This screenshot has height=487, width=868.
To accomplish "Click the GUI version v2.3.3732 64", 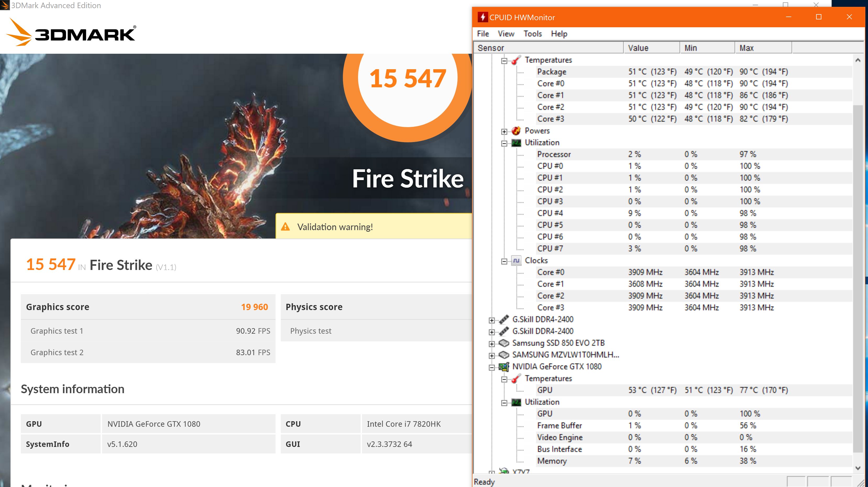I will point(389,444).
